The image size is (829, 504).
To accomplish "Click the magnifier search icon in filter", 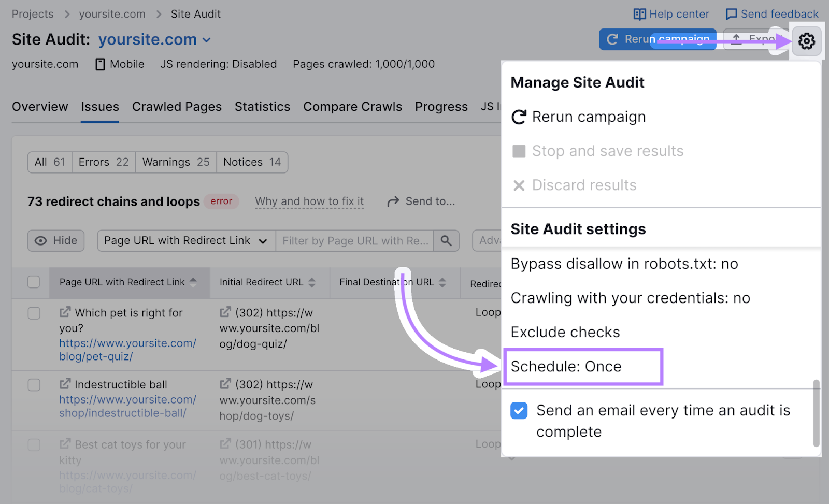I will pos(446,240).
